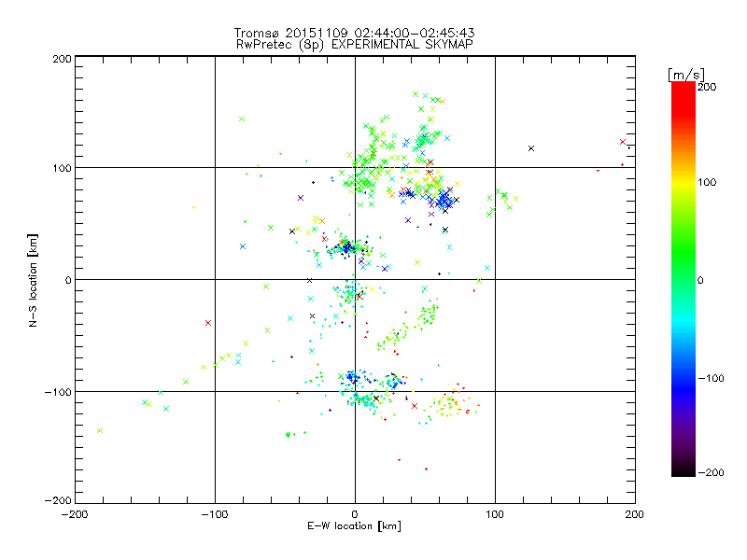Click the x-axis tick label '-100'
The width and height of the screenshot is (747, 560).
coord(215,514)
